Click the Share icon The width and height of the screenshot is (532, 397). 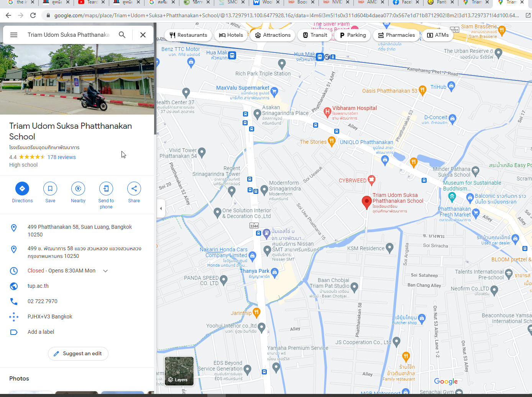pyautogui.click(x=134, y=189)
